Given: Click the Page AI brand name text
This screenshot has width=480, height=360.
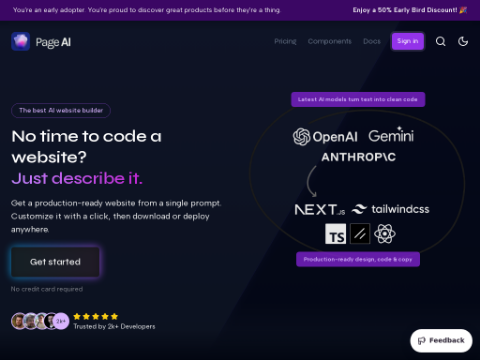Looking at the screenshot, I should [x=53, y=42].
